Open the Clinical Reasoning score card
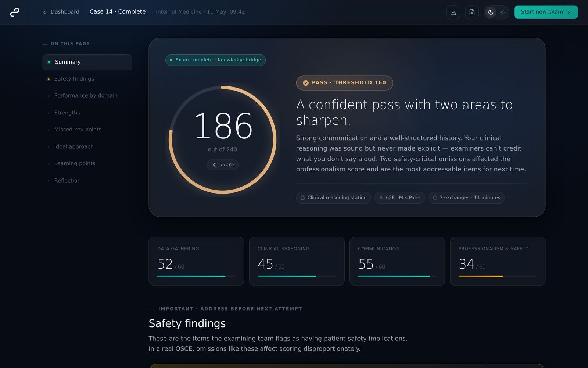This screenshot has height=368, width=588. [x=297, y=261]
